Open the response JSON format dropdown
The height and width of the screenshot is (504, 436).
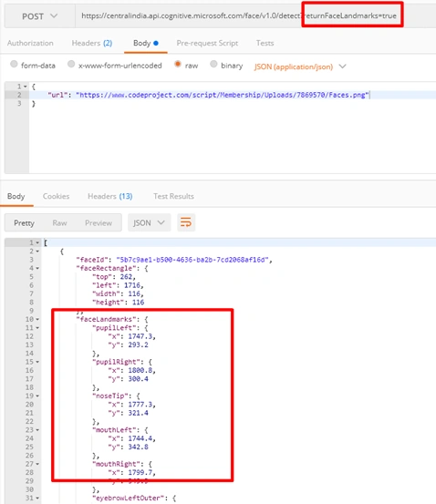pos(149,222)
